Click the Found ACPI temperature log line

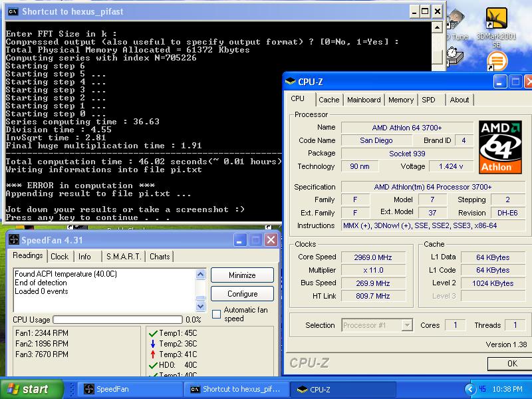point(66,274)
